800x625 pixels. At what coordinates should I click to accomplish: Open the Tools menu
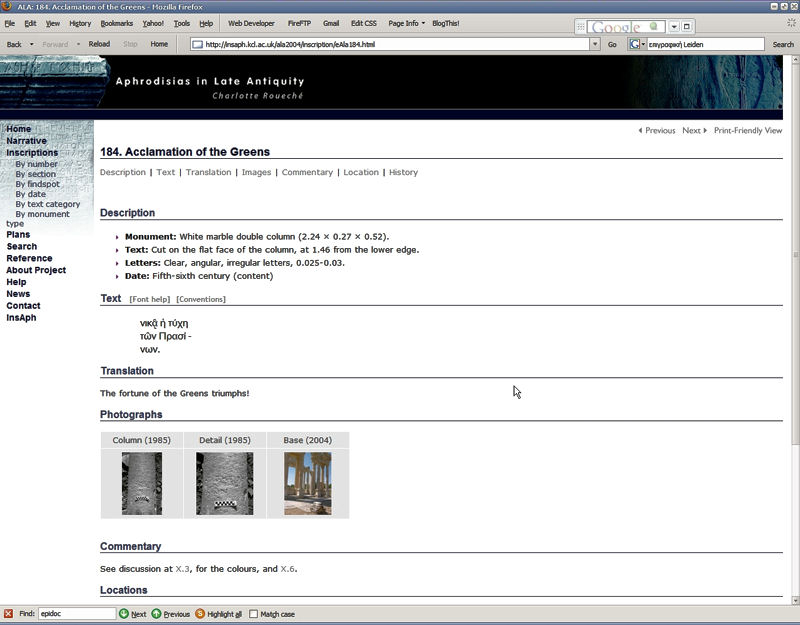pos(181,23)
